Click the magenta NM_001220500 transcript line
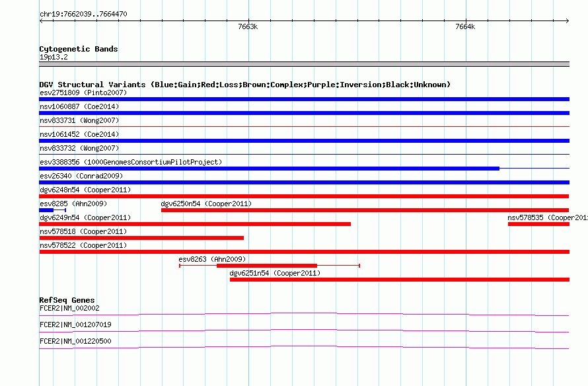Image resolution: width=588 pixels, height=386 pixels. 304,348
